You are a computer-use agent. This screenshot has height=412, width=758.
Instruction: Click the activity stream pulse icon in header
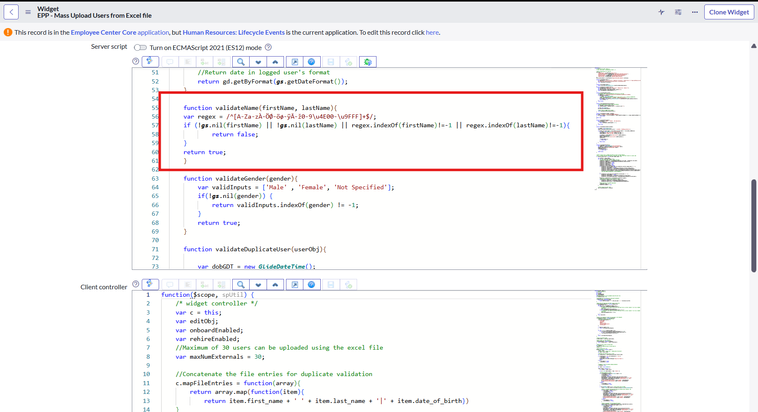tap(661, 12)
